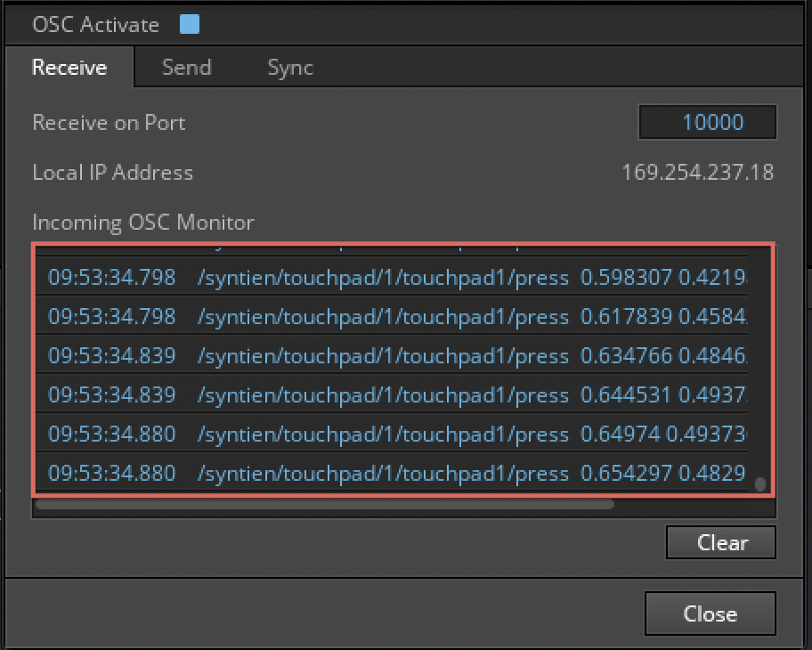This screenshot has height=650, width=812.
Task: Open the Sync tab
Action: [x=289, y=66]
